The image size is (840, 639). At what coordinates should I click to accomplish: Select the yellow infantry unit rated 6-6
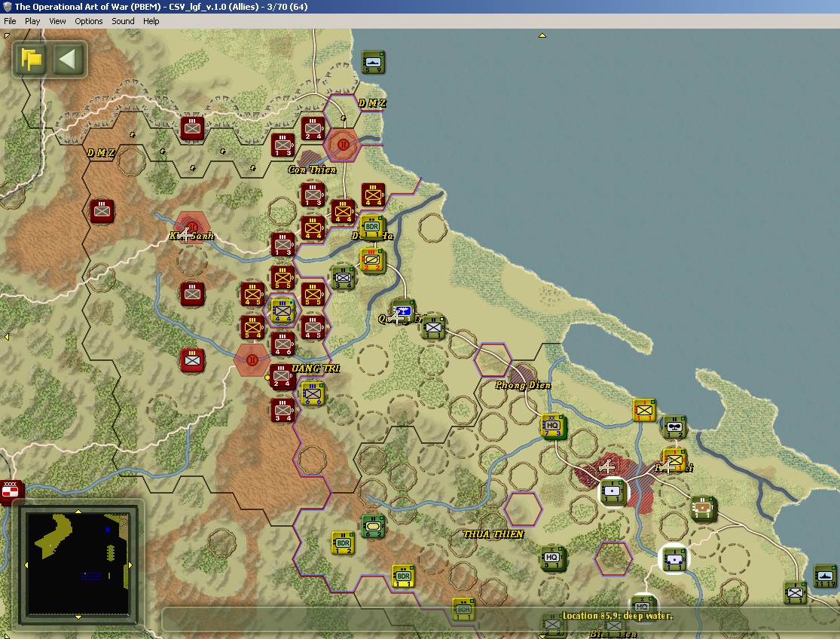pyautogui.click(x=313, y=393)
